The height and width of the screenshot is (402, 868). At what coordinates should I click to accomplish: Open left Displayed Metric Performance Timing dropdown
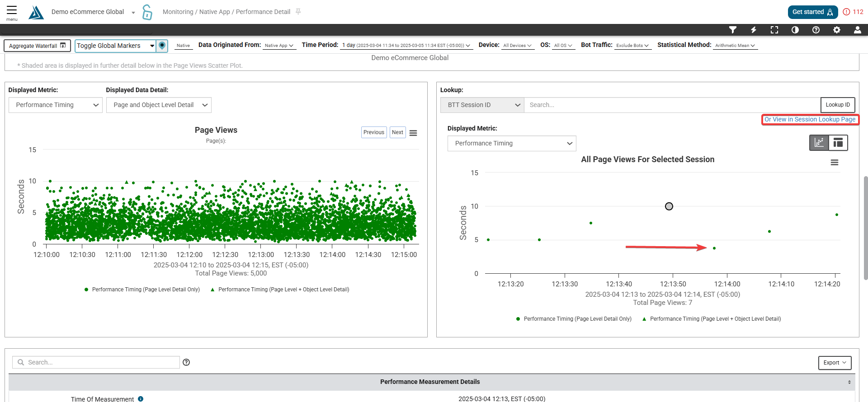[55, 105]
